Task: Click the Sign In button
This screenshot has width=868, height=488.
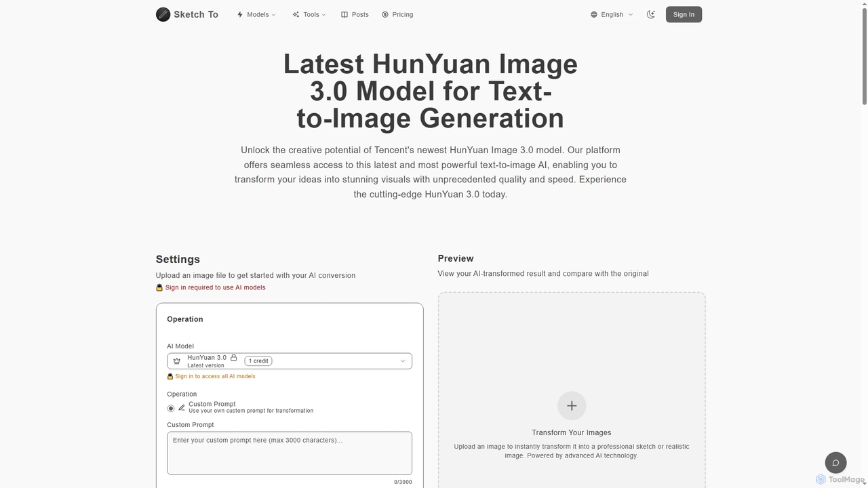Action: point(684,14)
